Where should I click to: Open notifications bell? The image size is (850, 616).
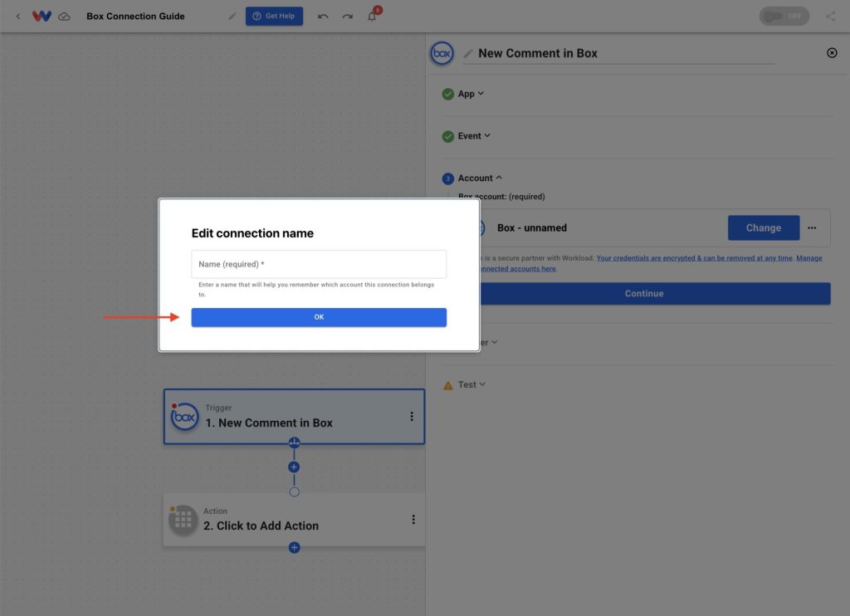click(x=372, y=17)
